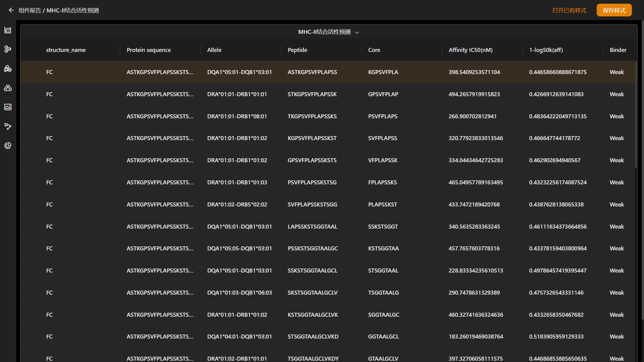The height and width of the screenshot is (362, 644).
Task: Click value 0.5183905959129333
Action: [556, 337]
